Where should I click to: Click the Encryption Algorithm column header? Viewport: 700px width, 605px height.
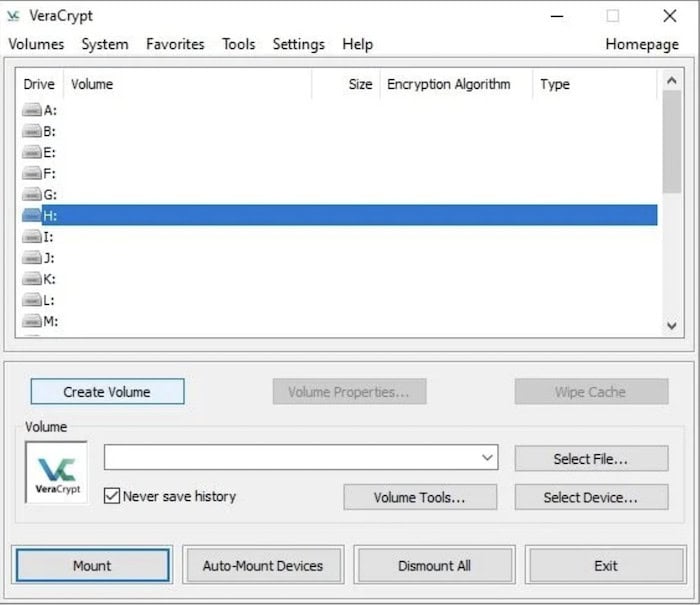[x=456, y=84]
